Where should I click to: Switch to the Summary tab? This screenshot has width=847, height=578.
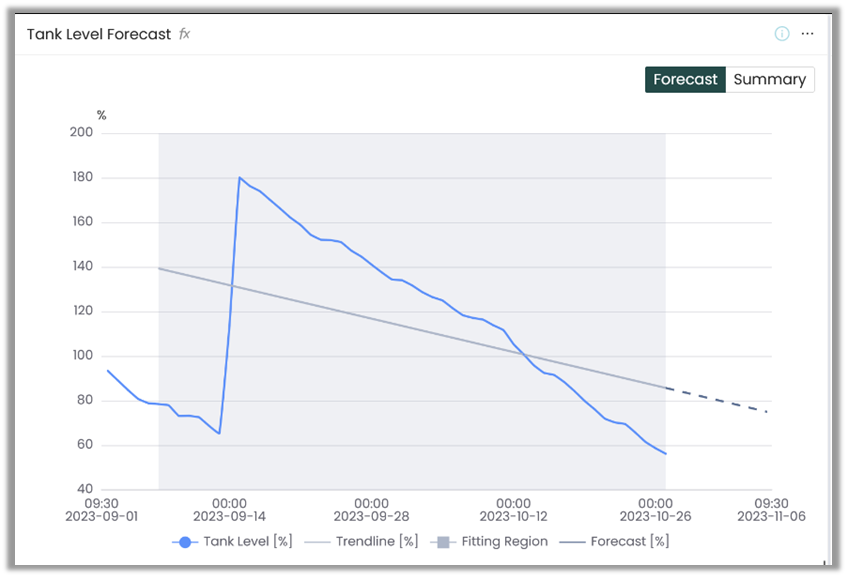[769, 80]
